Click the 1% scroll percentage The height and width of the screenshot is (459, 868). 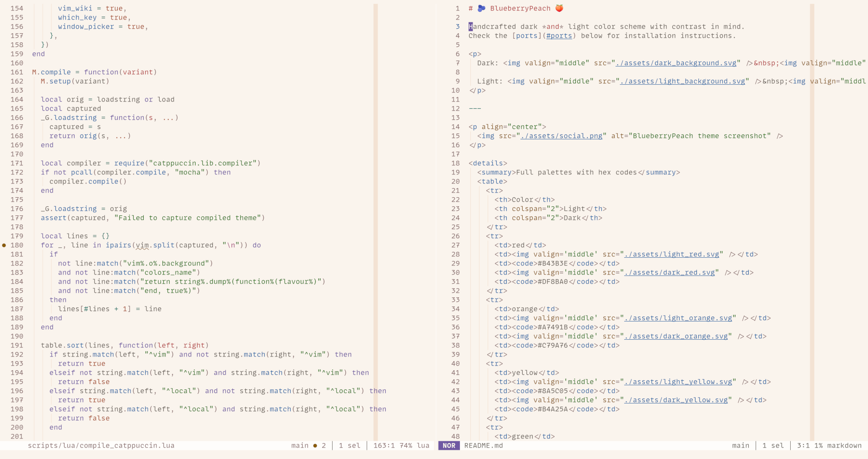(x=818, y=446)
